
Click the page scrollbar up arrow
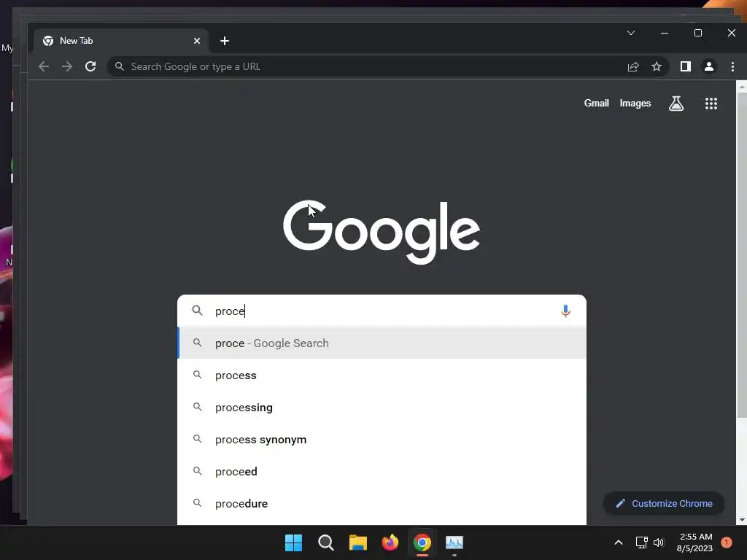741,86
